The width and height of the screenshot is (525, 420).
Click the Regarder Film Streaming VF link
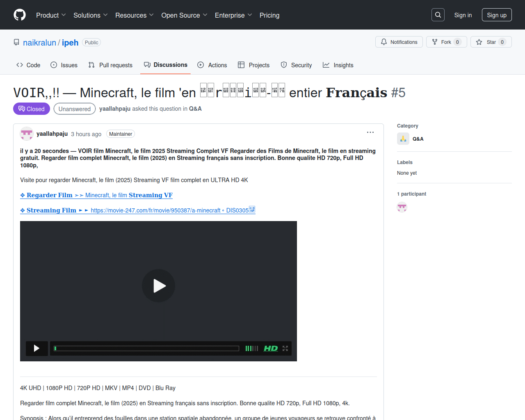(x=96, y=195)
